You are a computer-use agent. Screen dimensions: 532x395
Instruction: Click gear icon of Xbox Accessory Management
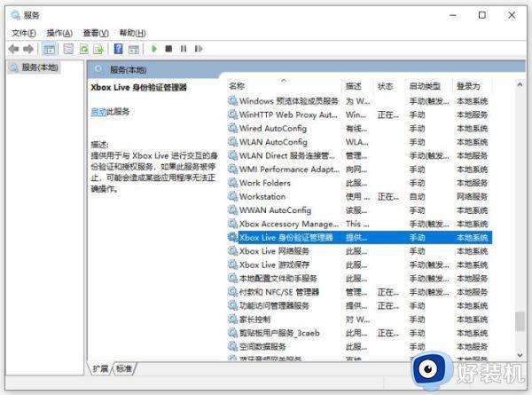[x=232, y=224]
